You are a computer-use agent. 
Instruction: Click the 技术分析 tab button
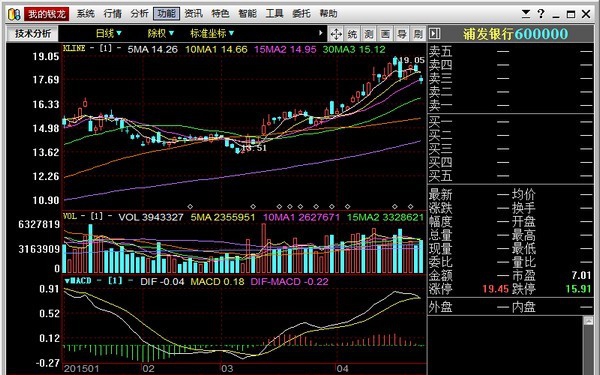pyautogui.click(x=33, y=34)
